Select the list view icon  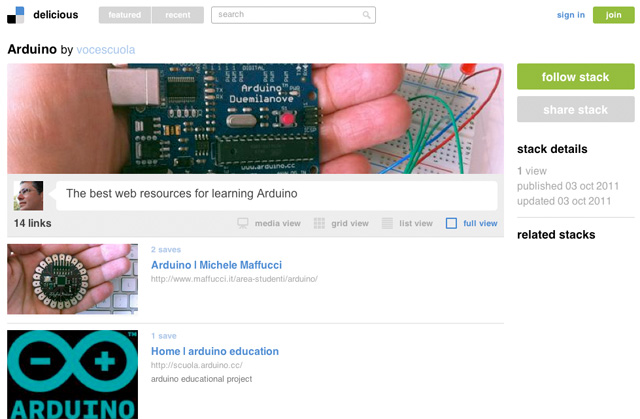point(387,224)
